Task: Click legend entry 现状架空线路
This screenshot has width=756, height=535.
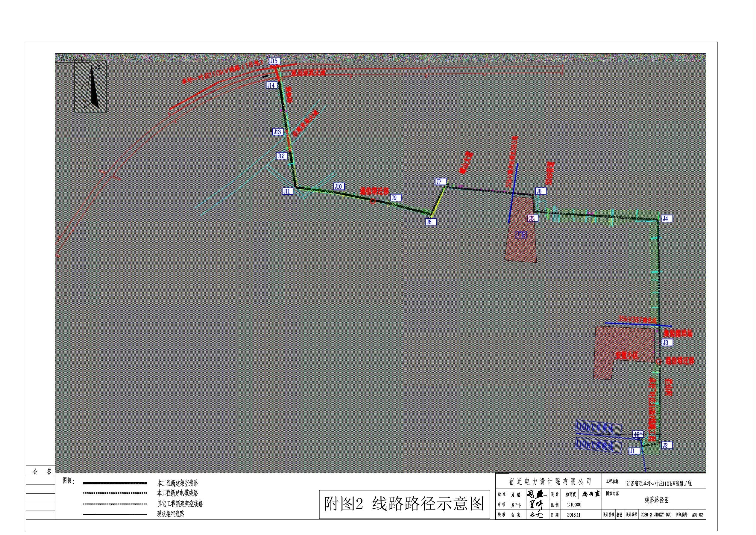Action: 171,514
